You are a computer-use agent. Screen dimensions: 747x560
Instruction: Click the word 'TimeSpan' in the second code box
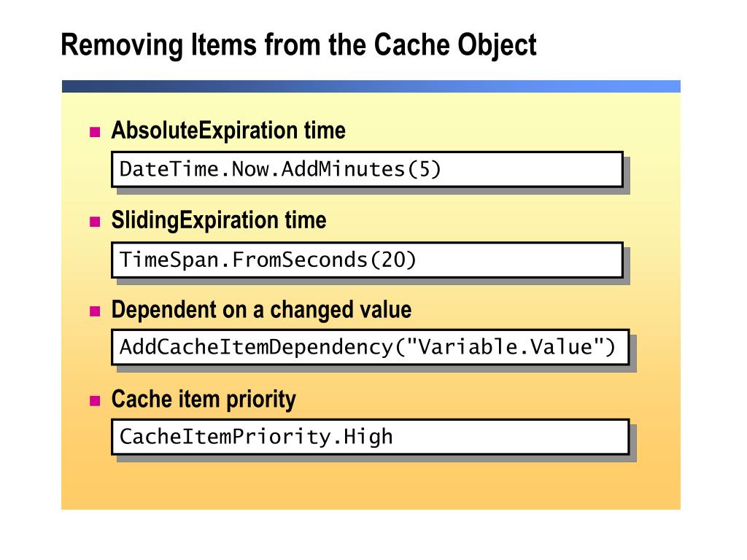coord(169,260)
